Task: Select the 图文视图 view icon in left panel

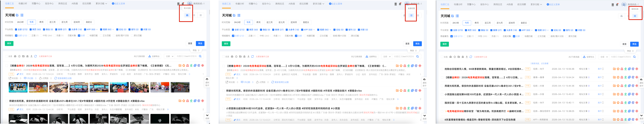Action: (x=187, y=15)
